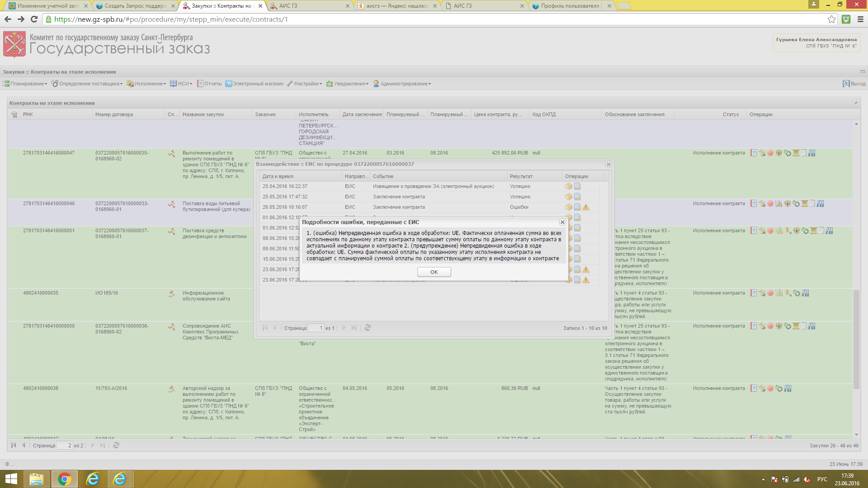Viewport: 868px width, 488px height.
Task: Click the notebook icon for contract 4902416000038
Action: click(x=754, y=389)
